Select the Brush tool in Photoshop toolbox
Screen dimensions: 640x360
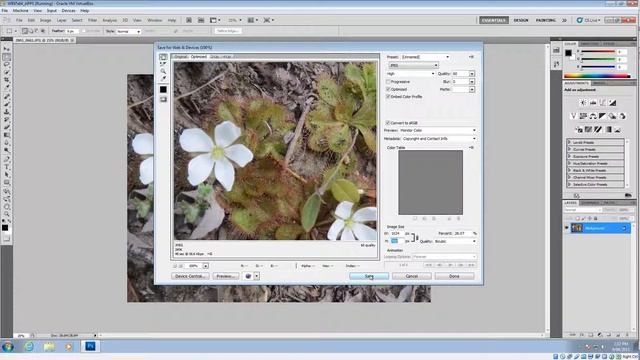coord(7,104)
